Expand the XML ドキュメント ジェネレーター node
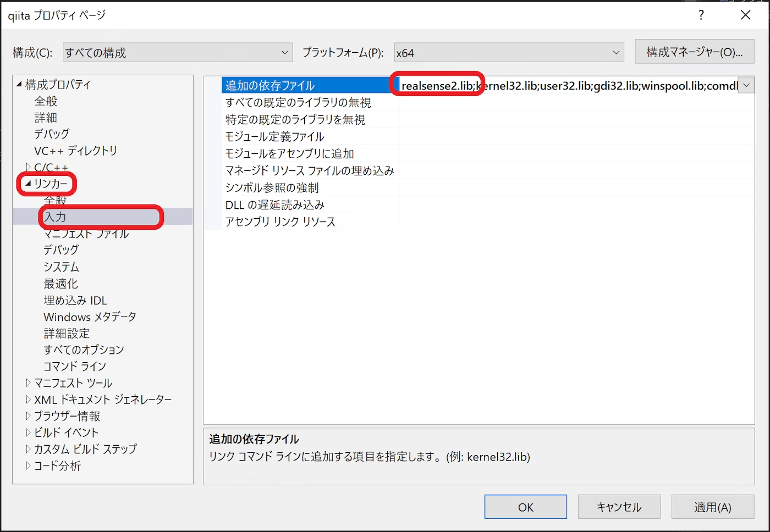This screenshot has height=532, width=770. 29,399
